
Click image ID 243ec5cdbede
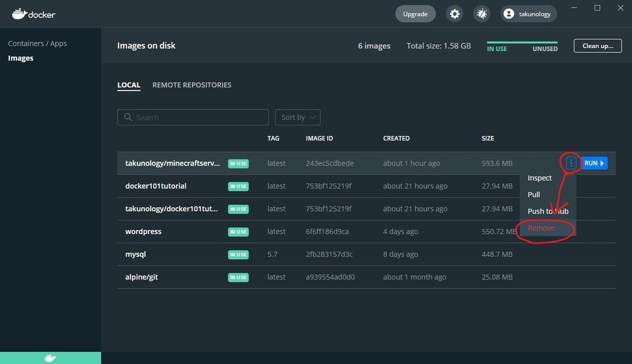pos(330,163)
